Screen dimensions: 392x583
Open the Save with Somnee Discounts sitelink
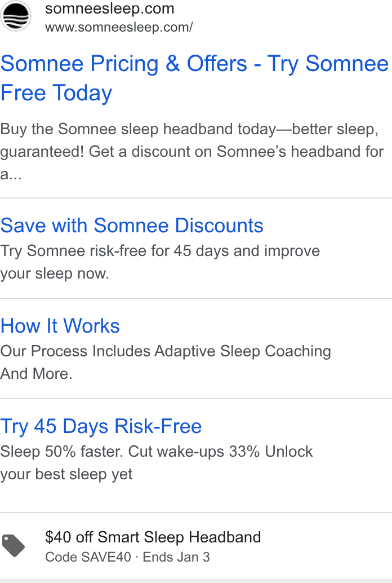pos(132,226)
